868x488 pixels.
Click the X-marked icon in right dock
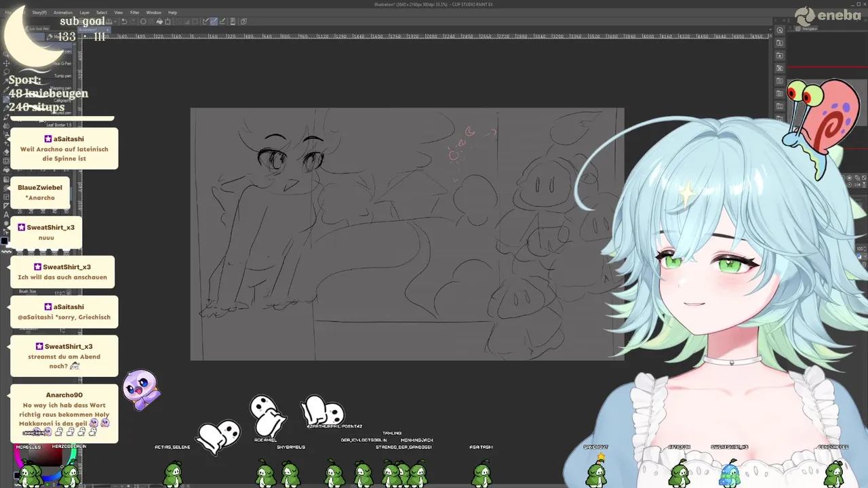pyautogui.click(x=780, y=68)
